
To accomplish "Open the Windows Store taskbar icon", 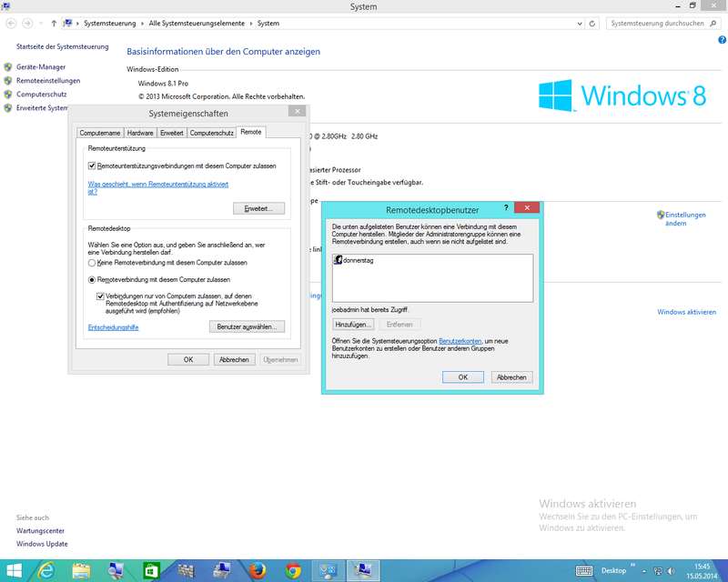I will (151, 570).
